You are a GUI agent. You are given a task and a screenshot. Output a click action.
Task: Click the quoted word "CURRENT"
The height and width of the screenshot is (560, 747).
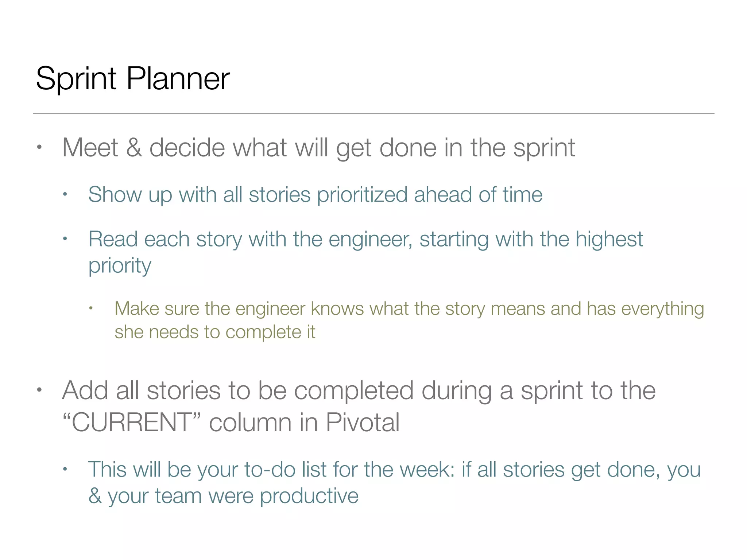pyautogui.click(x=132, y=423)
